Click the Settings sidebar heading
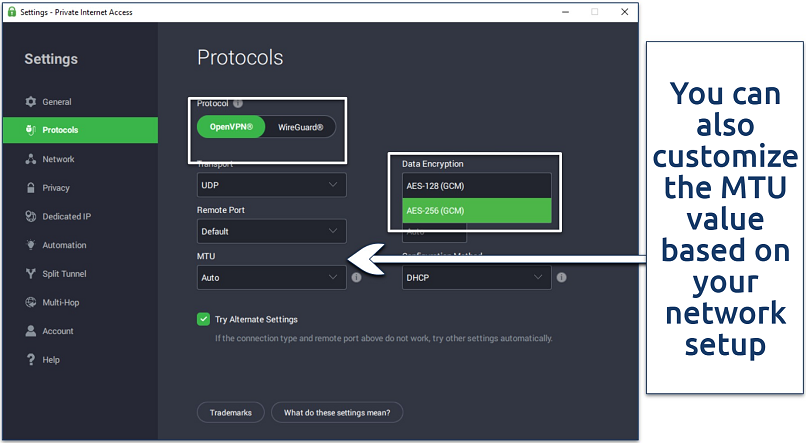 [x=51, y=59]
